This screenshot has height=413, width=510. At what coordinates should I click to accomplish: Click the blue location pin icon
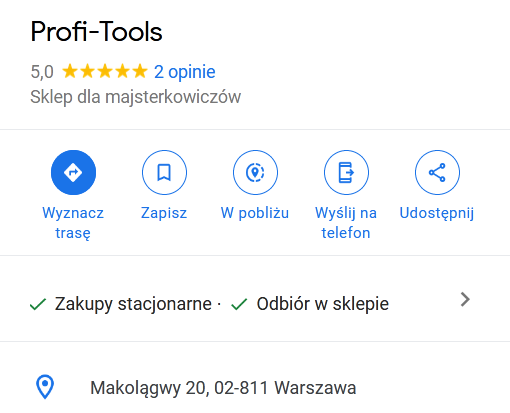point(45,387)
